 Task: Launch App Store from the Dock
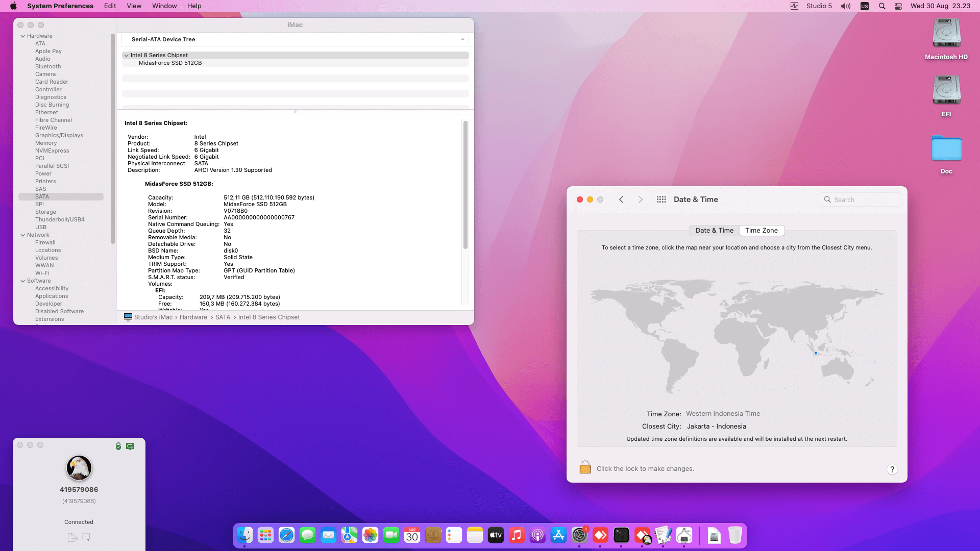(558, 535)
